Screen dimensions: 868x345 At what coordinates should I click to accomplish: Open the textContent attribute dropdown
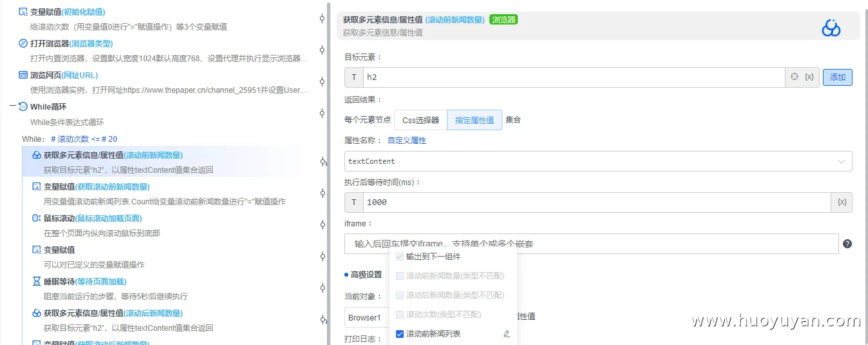click(x=598, y=161)
